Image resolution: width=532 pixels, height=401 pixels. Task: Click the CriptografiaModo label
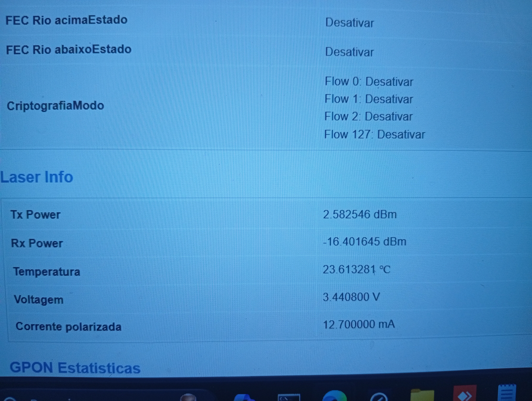pos(55,106)
